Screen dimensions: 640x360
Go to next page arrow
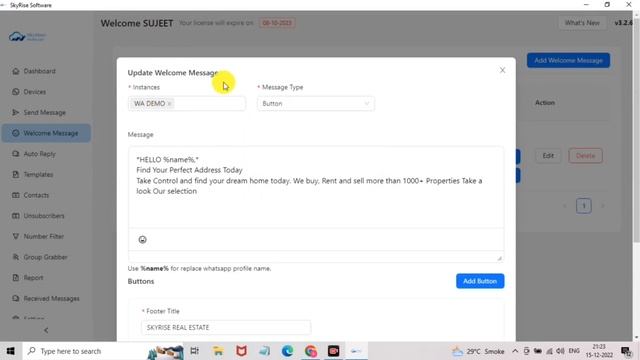point(602,206)
